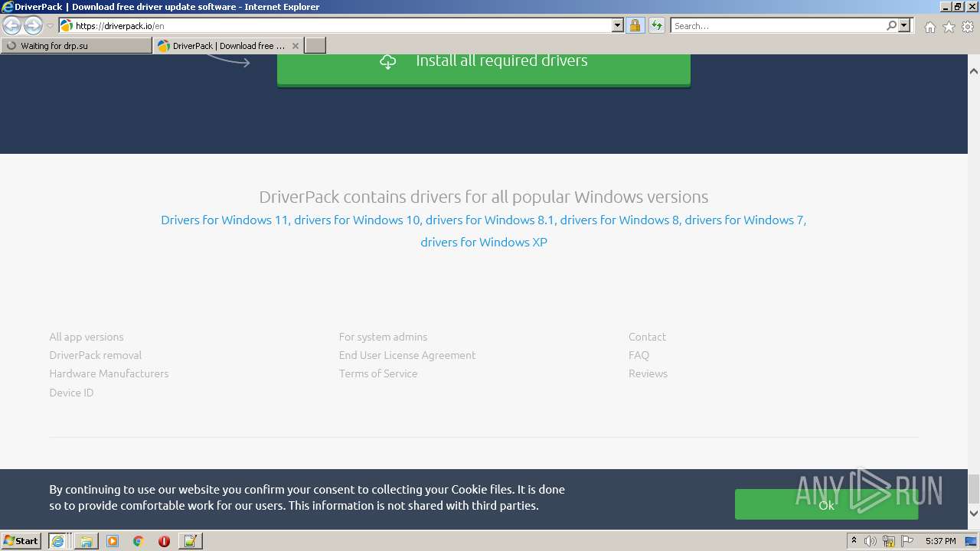Click the Show Desktop tray icon
Viewport: 980px width, 551px height.
click(972, 541)
